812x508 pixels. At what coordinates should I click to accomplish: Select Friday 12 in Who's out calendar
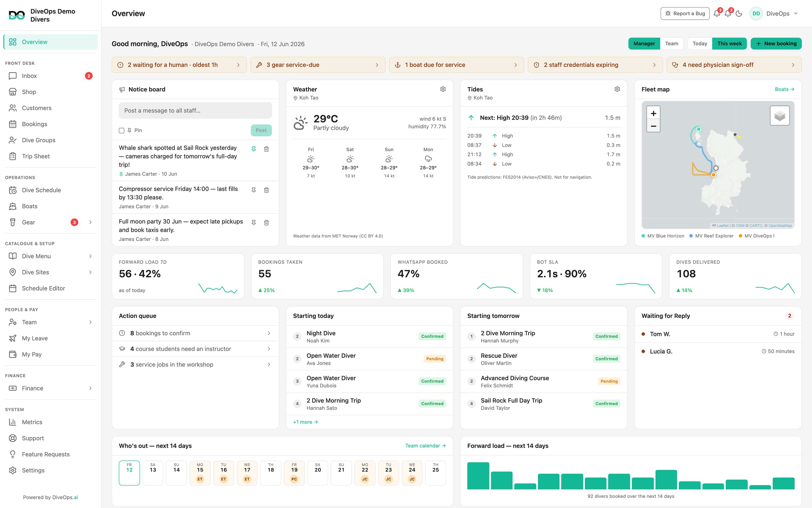[129, 473]
